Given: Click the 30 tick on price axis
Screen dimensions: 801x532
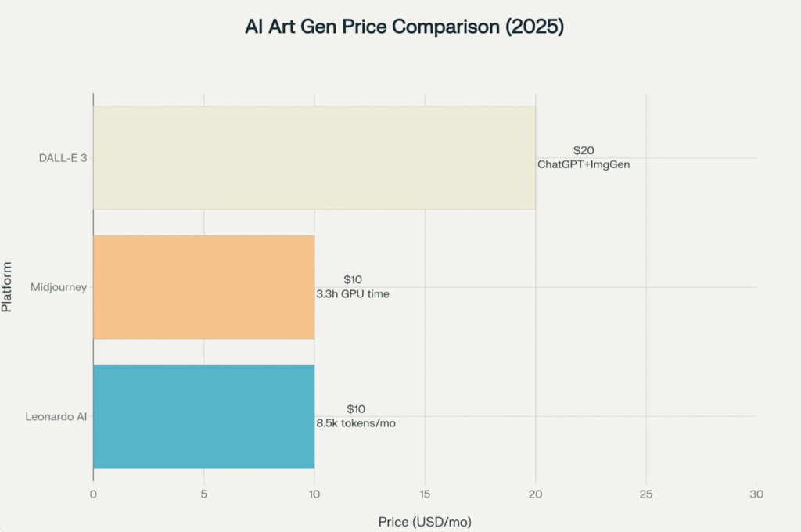Looking at the screenshot, I should (756, 494).
